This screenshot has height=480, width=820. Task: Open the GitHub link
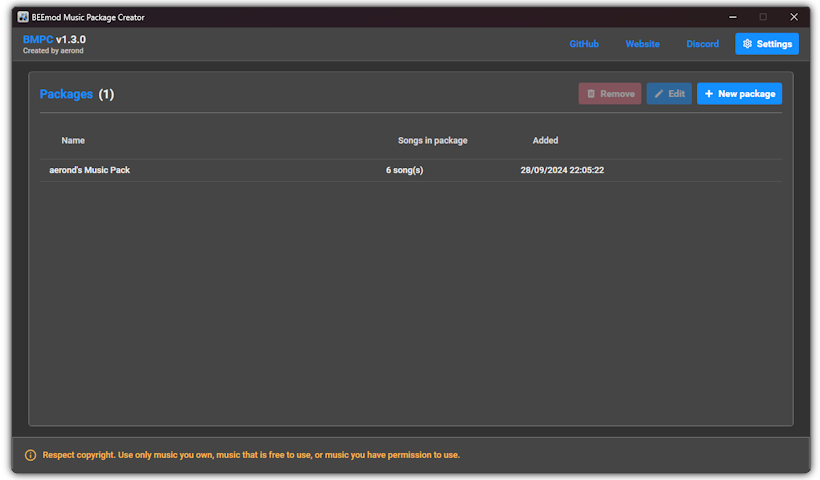coord(584,44)
